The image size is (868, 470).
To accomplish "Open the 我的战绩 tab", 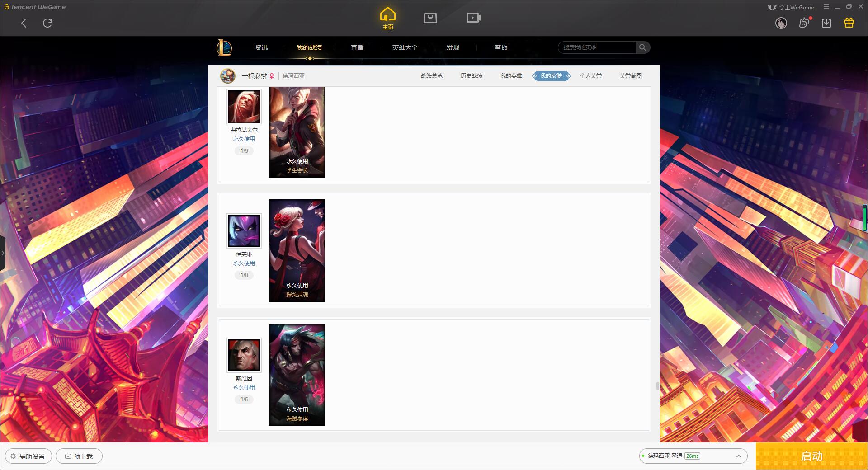I will (x=309, y=47).
